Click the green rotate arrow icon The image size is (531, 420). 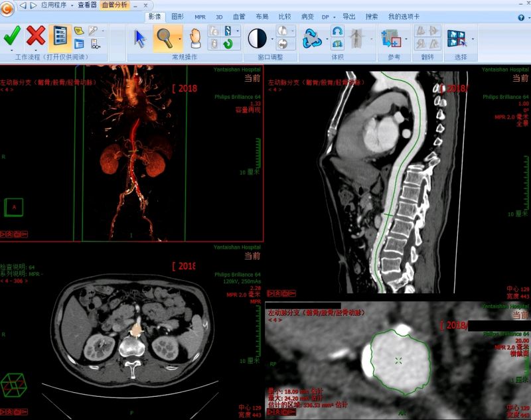pos(228,44)
